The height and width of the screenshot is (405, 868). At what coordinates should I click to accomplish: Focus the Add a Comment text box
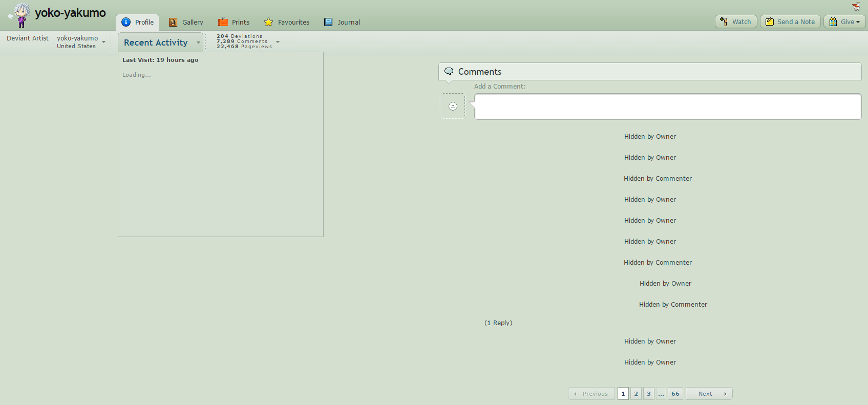(x=668, y=106)
